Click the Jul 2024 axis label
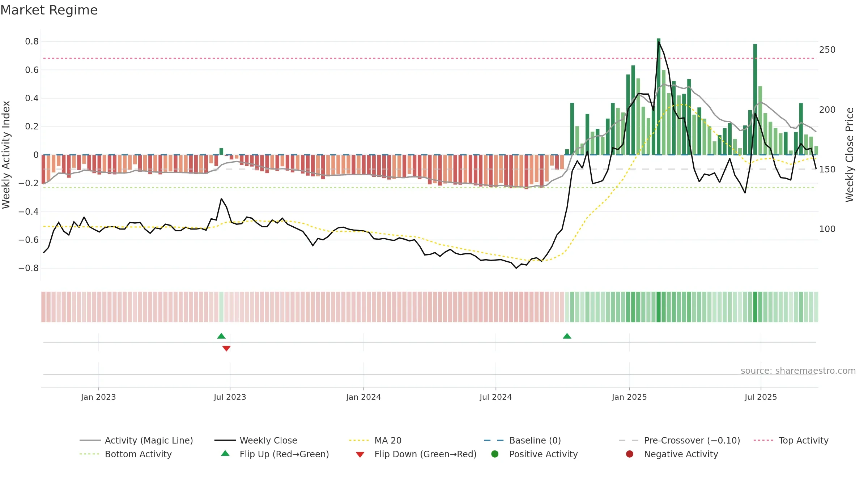The width and height of the screenshot is (868, 488). 495,397
